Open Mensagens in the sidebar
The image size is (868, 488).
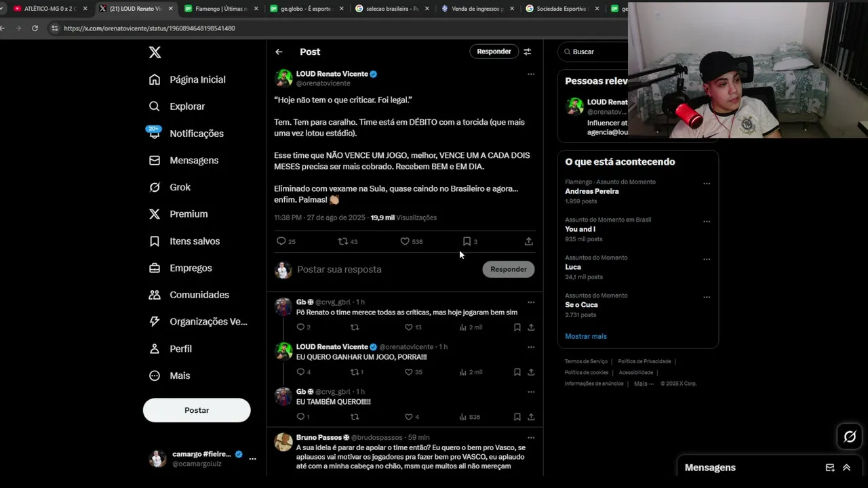184,161
